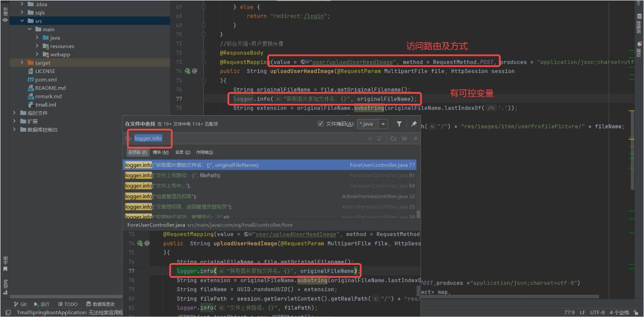Select the 作用域(S) scope tab
This screenshot has height=317, width=644.
click(204, 152)
